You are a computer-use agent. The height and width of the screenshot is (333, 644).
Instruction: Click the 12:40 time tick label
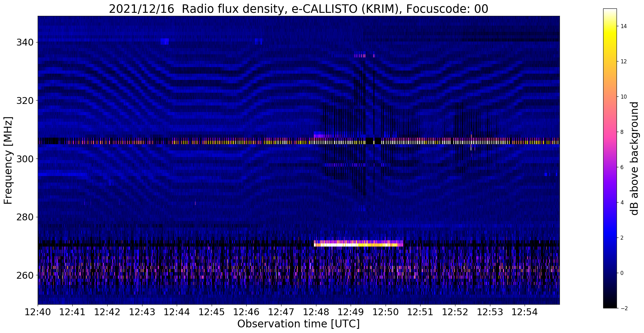(x=38, y=312)
